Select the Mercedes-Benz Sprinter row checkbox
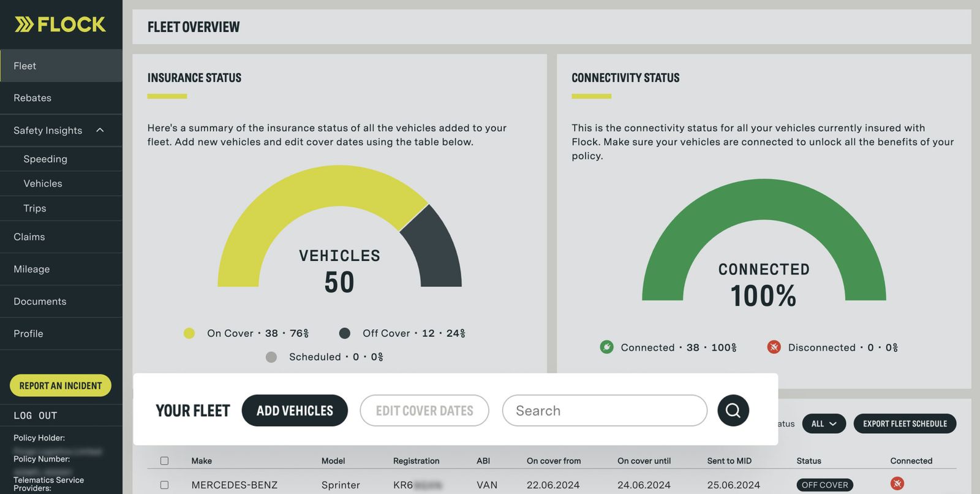 tap(164, 485)
